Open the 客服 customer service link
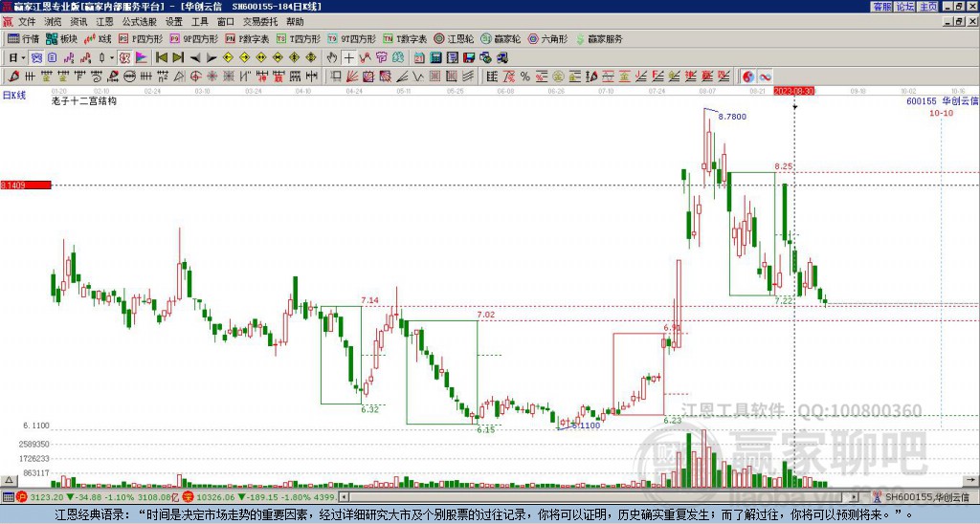Screen dimensions: 980x524 (881, 7)
